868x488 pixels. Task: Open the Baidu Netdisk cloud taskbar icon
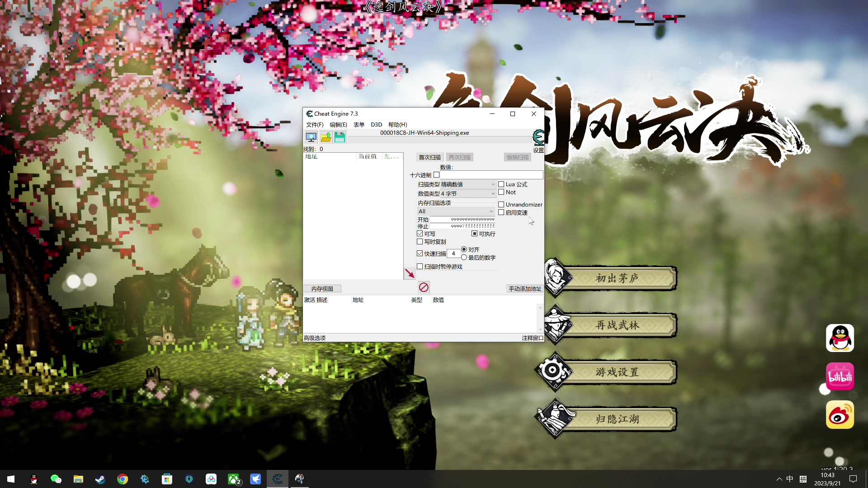click(211, 479)
